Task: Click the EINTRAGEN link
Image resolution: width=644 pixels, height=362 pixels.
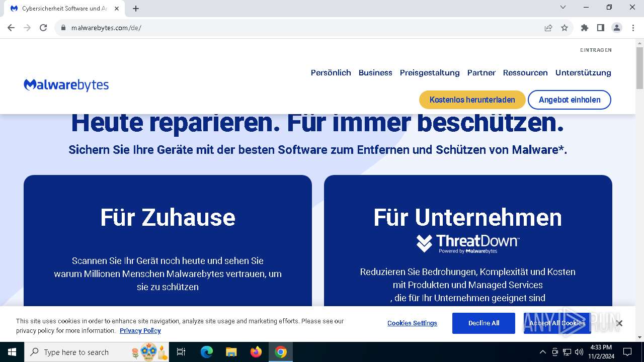Action: pyautogui.click(x=596, y=50)
